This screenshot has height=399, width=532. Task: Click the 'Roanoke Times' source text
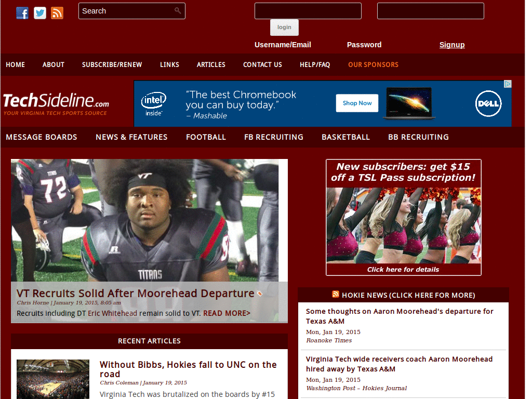pos(329,340)
